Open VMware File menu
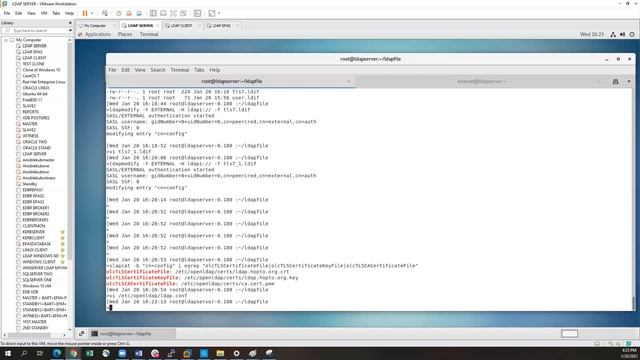 [x=7, y=13]
